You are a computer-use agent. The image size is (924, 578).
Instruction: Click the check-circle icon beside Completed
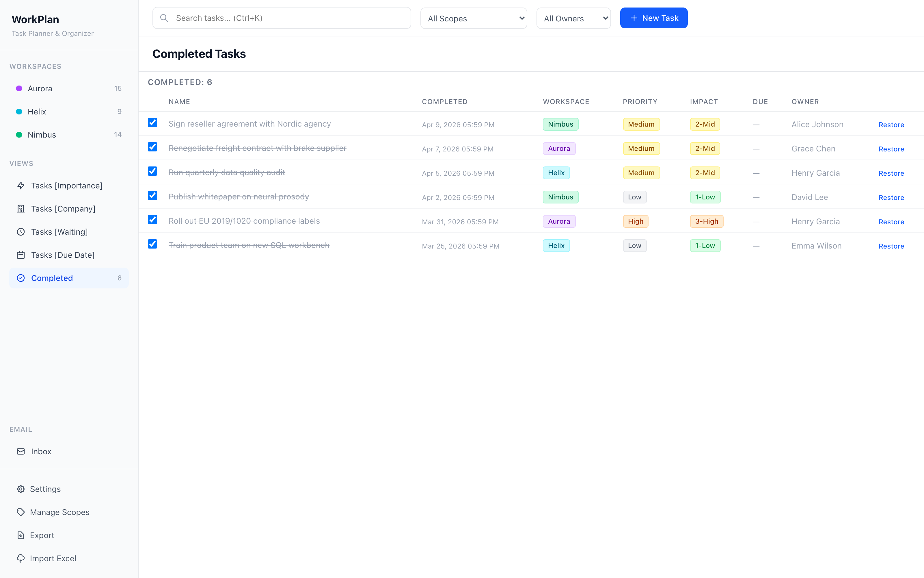pos(21,278)
